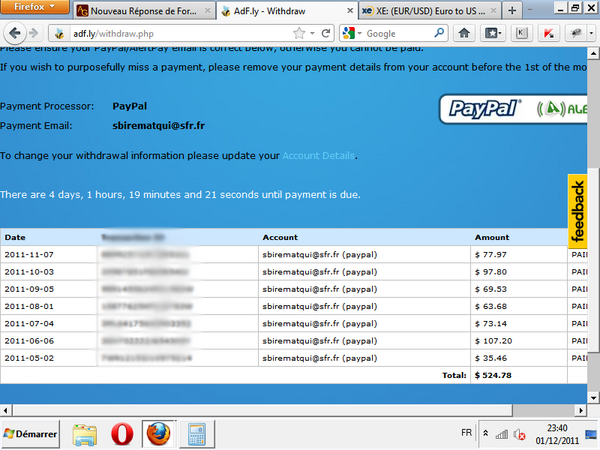This screenshot has height=450, width=600.
Task: Click the muted volume tray icon
Action: pos(519,434)
